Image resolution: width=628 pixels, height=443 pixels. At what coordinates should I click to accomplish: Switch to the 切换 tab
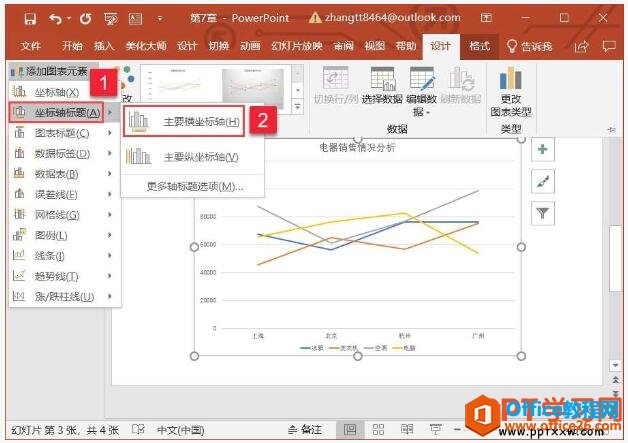[x=219, y=46]
